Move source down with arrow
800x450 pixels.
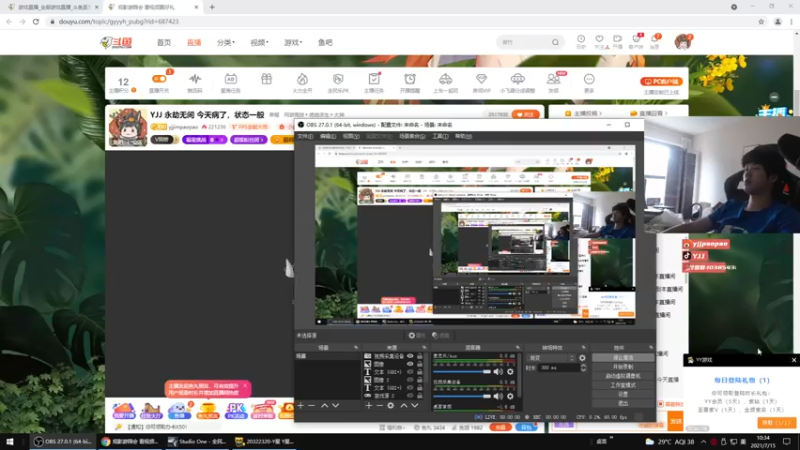pyautogui.click(x=415, y=406)
